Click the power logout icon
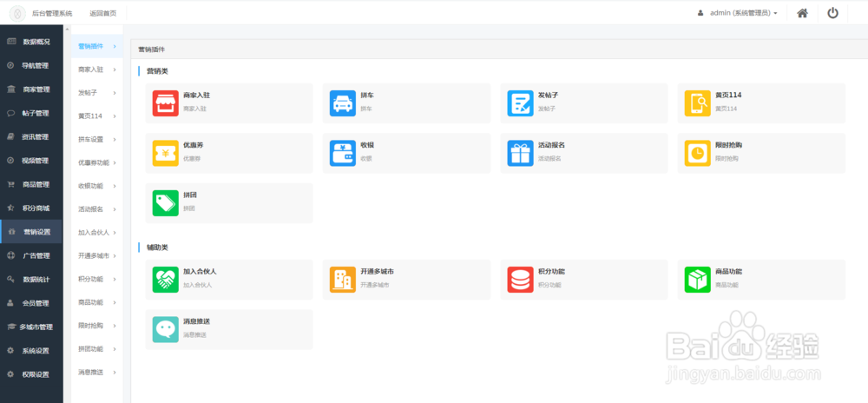This screenshot has width=868, height=403. (x=832, y=13)
